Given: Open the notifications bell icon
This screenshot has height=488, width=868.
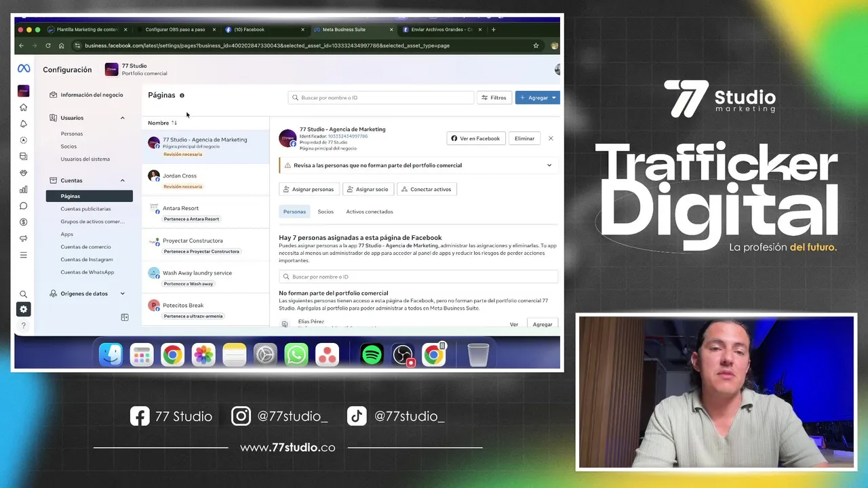Looking at the screenshot, I should point(24,124).
